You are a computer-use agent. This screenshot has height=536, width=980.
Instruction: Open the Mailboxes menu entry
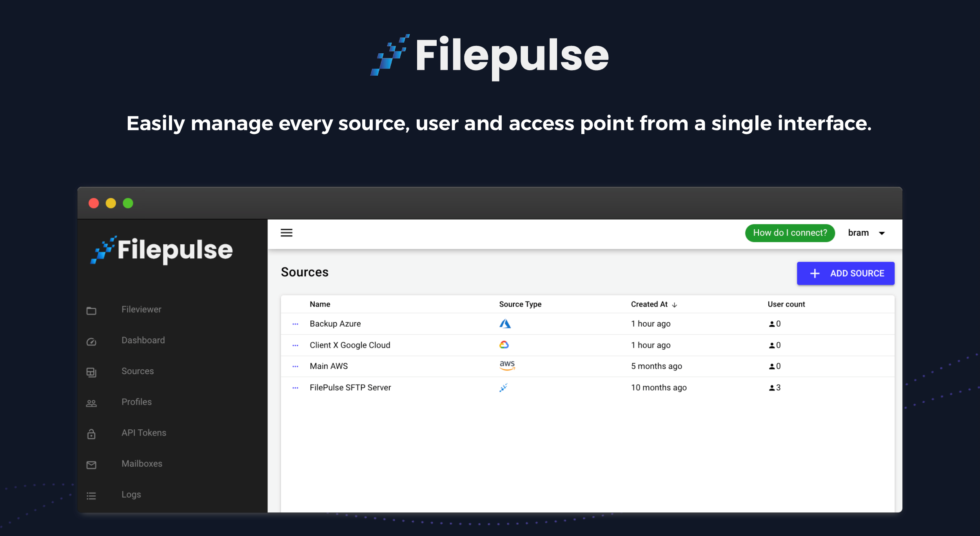[x=142, y=463]
